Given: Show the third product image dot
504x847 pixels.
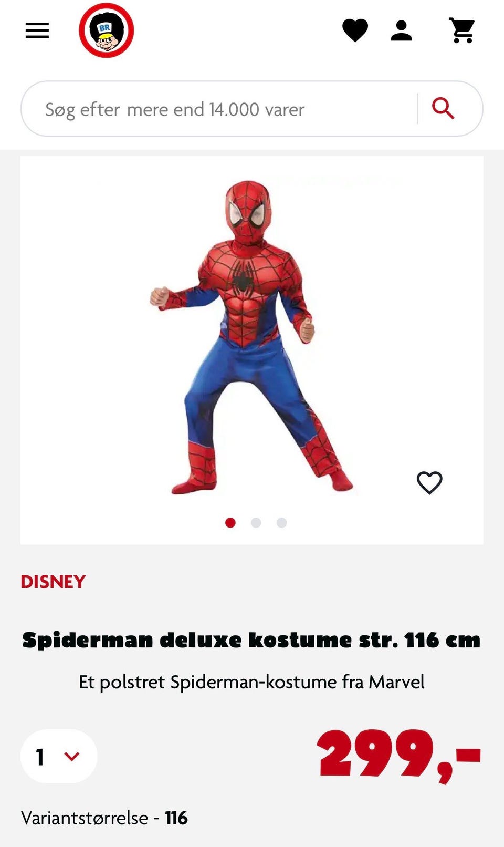Looking at the screenshot, I should pos(281,522).
